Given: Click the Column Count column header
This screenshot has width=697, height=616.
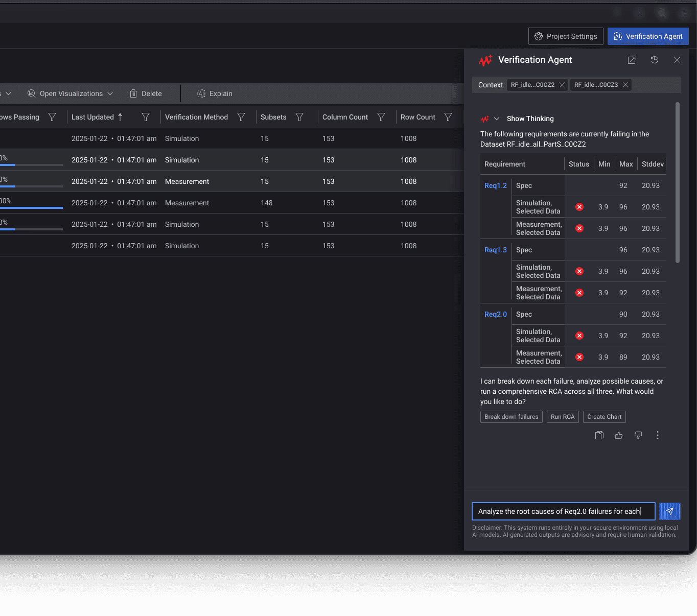Looking at the screenshot, I should pyautogui.click(x=345, y=117).
